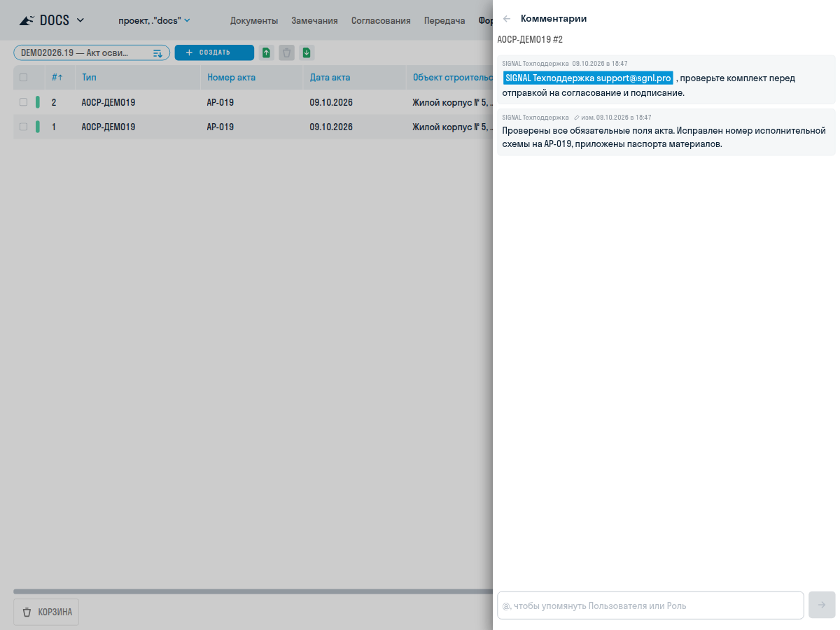Click the Объект строительства column header
The width and height of the screenshot is (840, 630).
tap(453, 78)
